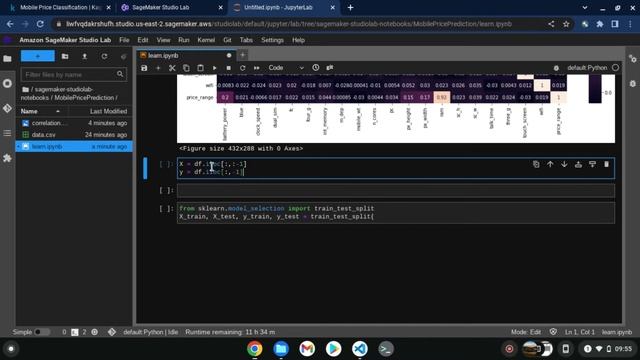This screenshot has height=360, width=640.
Task: Click the blue New Launcher plus button
Action: click(x=38, y=56)
